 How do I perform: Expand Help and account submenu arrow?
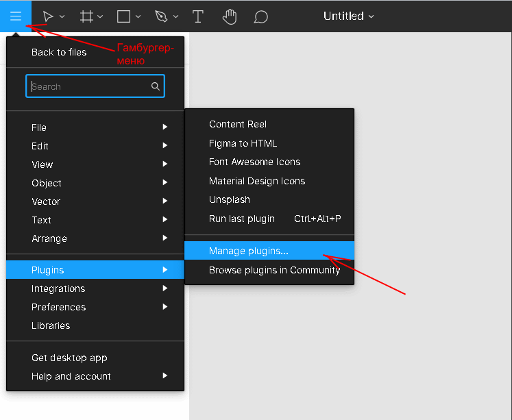click(165, 375)
